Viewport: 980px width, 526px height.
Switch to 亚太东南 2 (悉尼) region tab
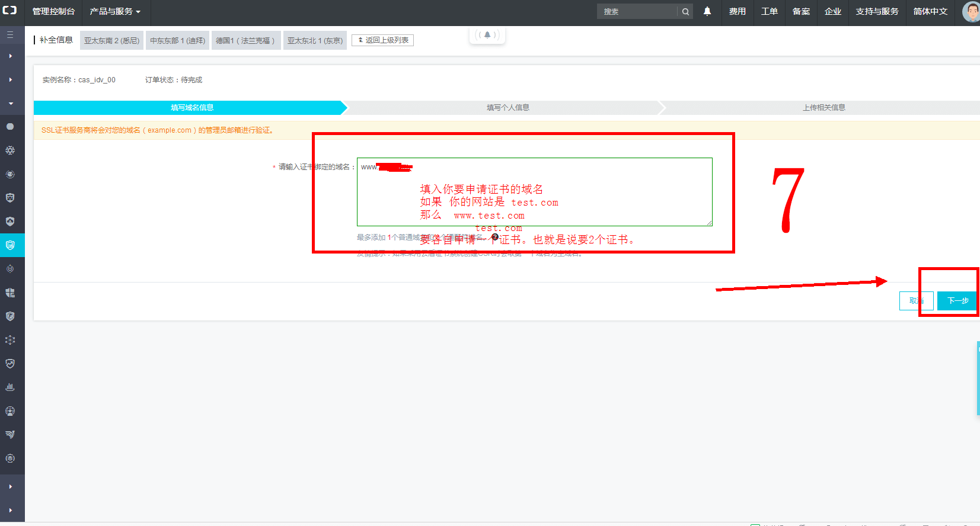pos(111,41)
